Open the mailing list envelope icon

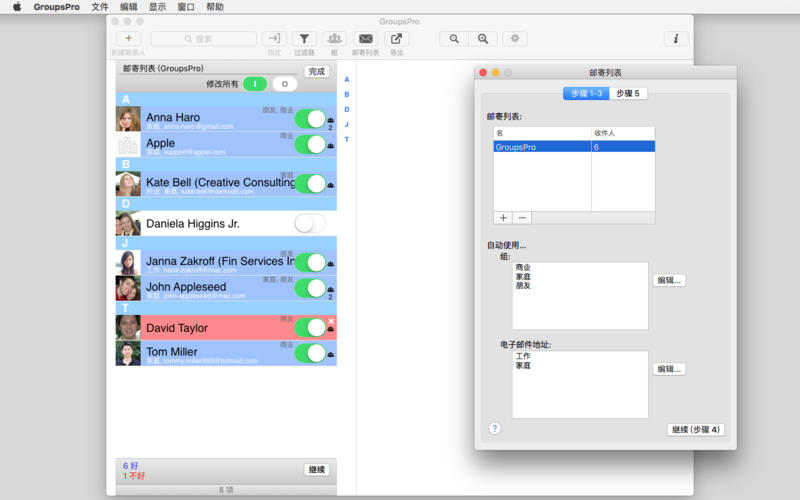(365, 38)
